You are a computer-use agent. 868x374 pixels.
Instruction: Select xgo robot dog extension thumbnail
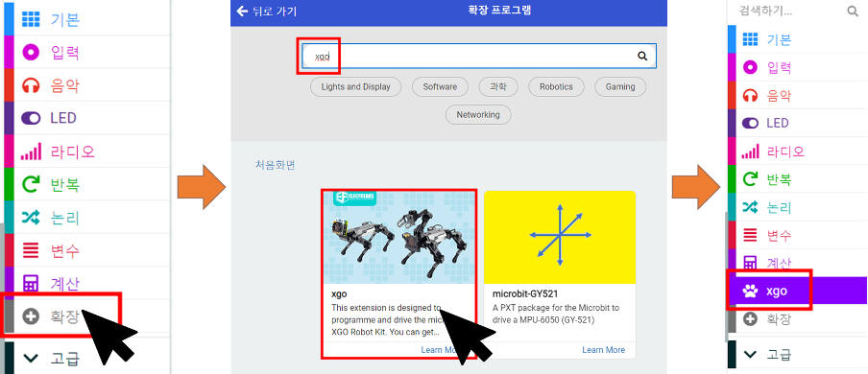[x=398, y=238]
